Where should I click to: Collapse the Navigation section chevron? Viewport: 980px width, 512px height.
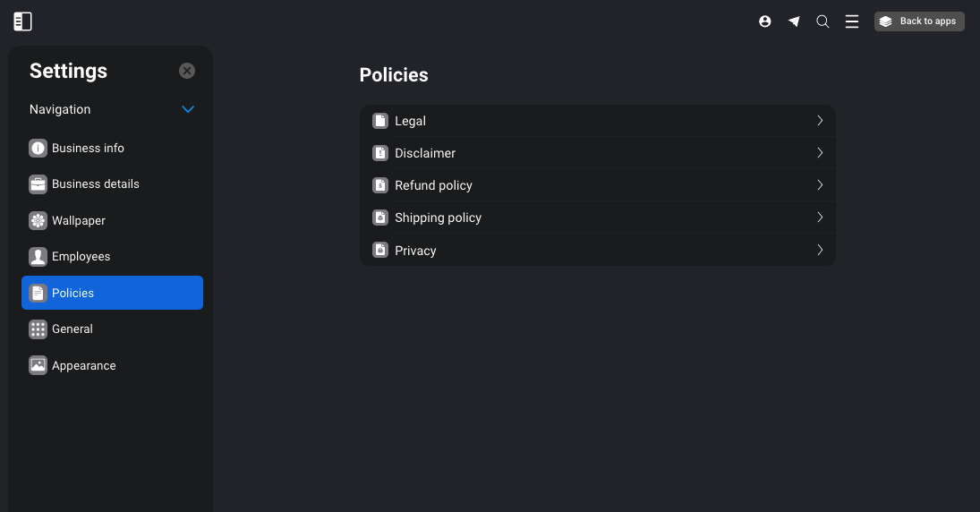point(188,109)
